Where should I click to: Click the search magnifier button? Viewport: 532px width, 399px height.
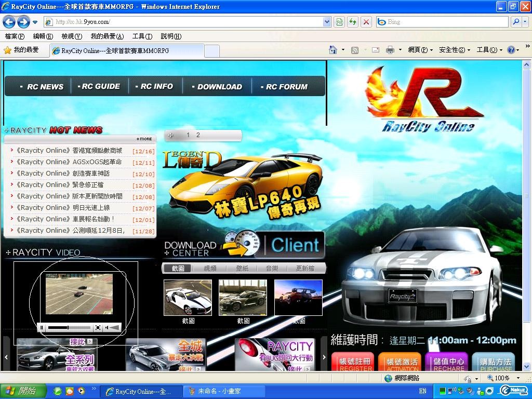pos(516,22)
